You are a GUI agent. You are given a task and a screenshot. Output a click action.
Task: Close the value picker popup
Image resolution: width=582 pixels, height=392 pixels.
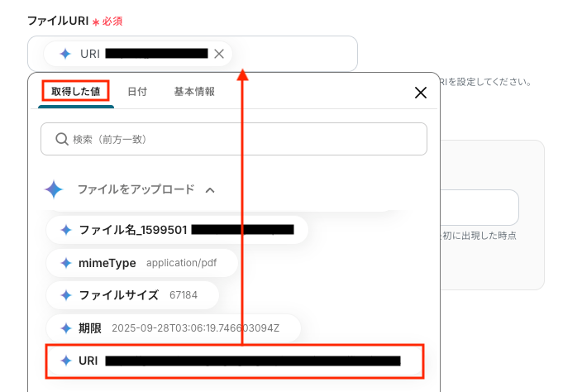click(x=421, y=93)
